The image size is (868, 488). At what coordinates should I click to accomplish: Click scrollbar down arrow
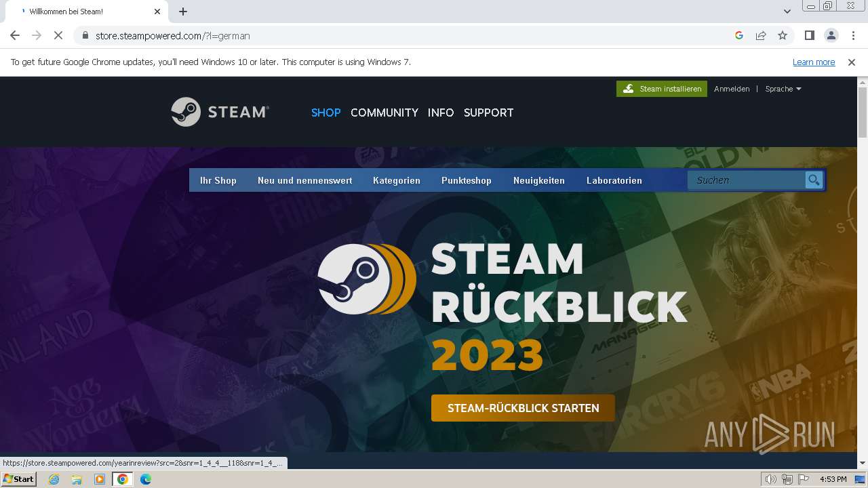pyautogui.click(x=863, y=463)
